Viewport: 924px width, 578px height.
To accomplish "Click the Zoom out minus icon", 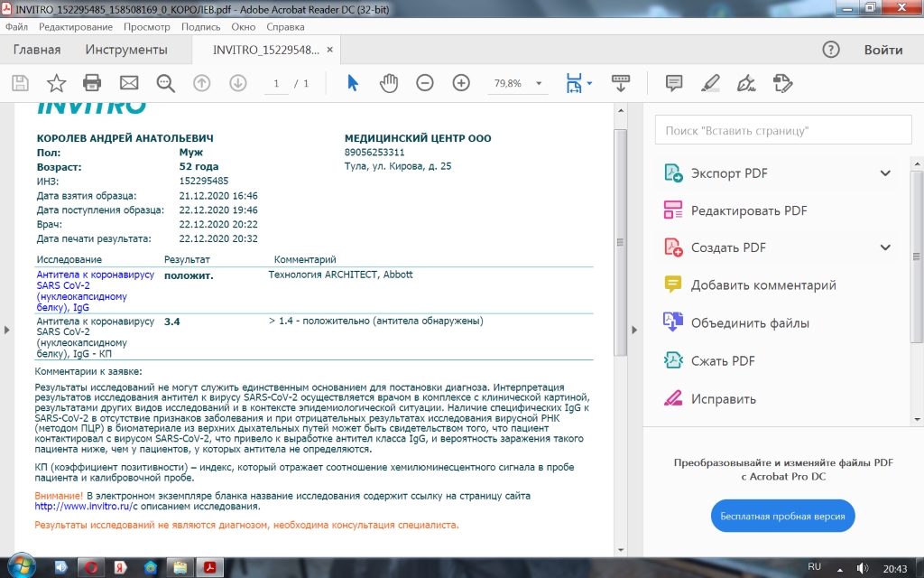I will click(425, 83).
